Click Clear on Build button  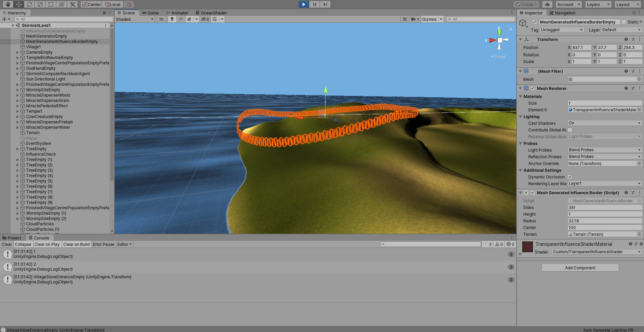[x=76, y=244]
